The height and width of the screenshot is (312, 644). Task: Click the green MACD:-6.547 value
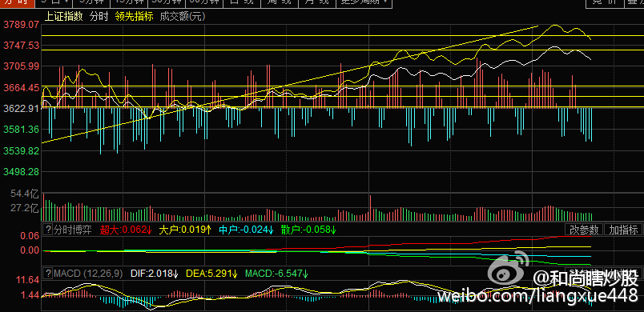[x=276, y=273]
